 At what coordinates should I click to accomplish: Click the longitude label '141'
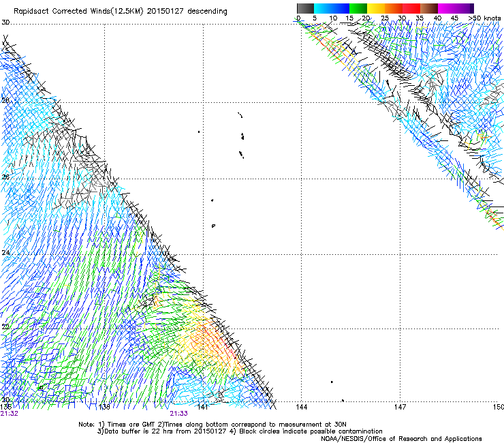click(203, 407)
